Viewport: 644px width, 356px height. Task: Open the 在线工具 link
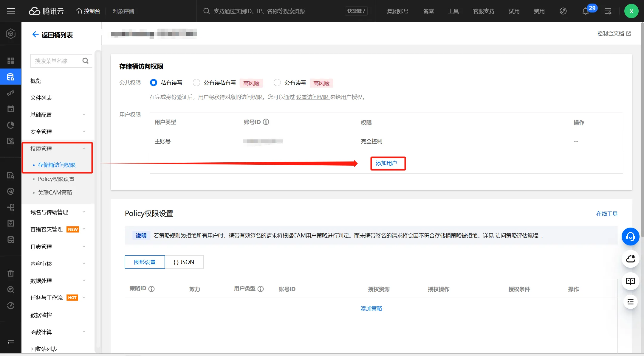[607, 214]
